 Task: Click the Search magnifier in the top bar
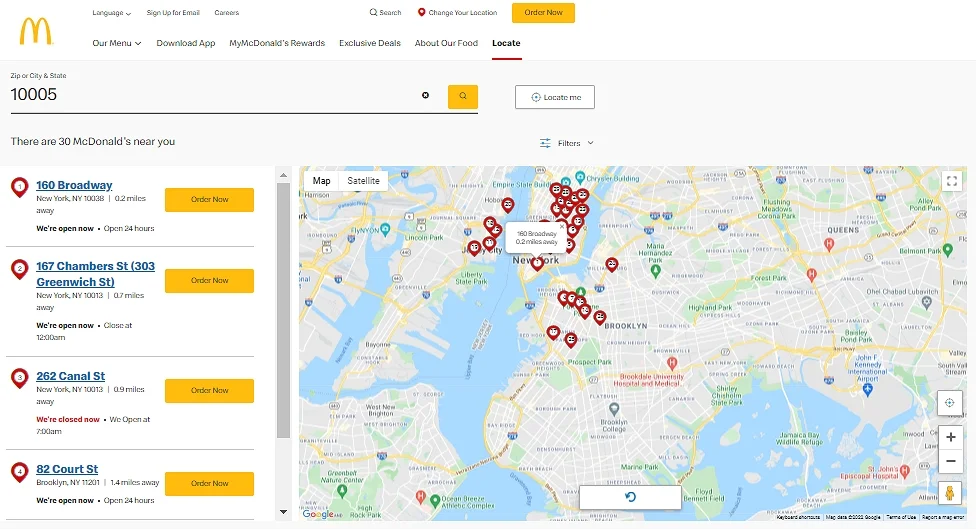[385, 12]
